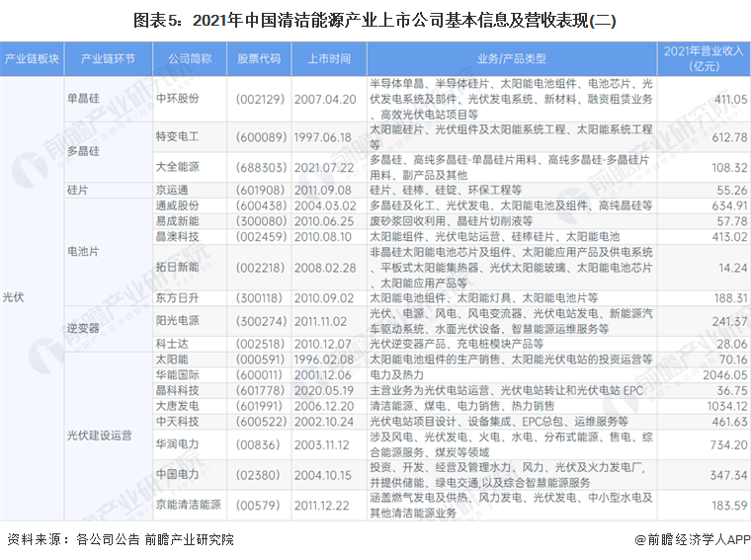Click listing date 2010.09.02
The image size is (751, 560).
(324, 298)
